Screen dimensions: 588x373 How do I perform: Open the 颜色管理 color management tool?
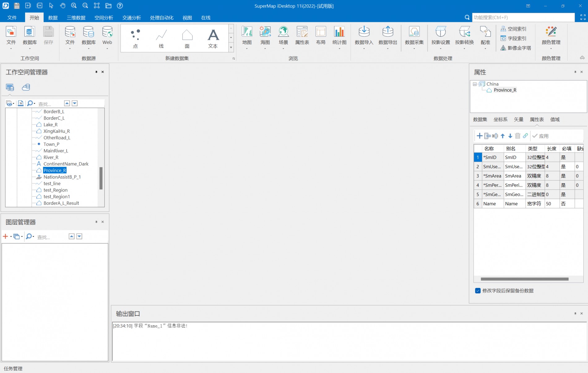click(x=551, y=38)
